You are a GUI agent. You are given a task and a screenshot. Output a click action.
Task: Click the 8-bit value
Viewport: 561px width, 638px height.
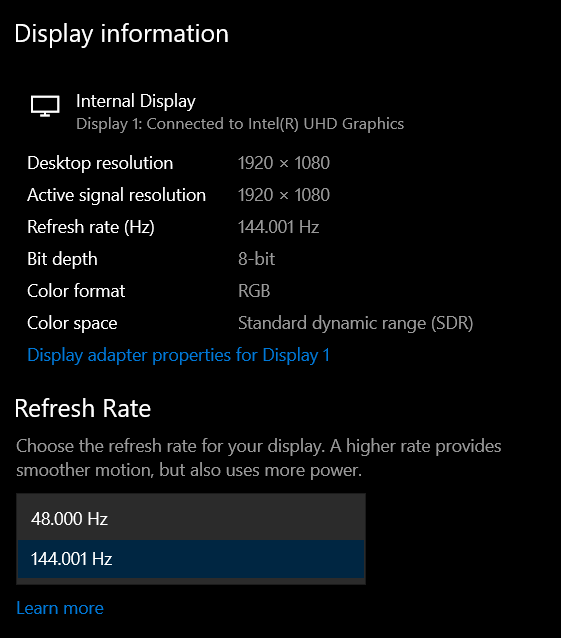point(256,259)
